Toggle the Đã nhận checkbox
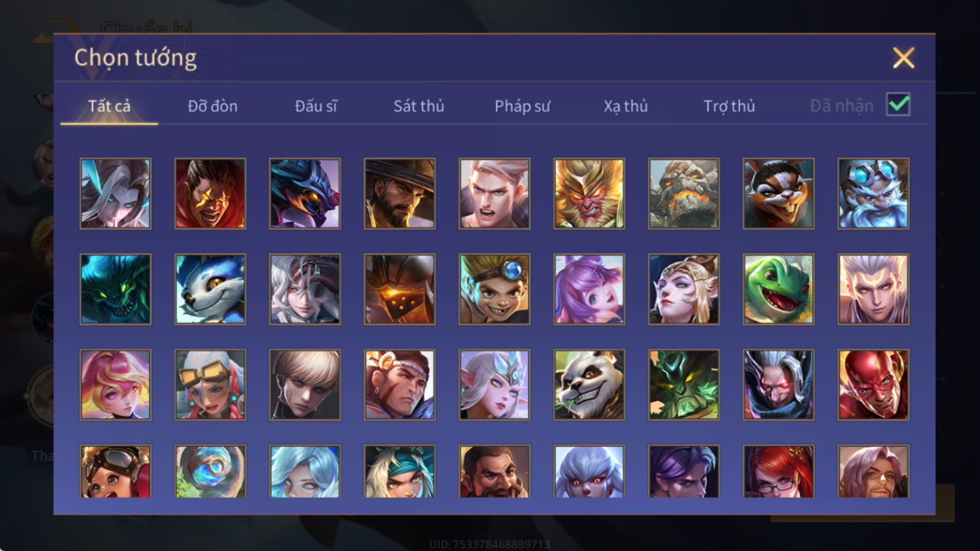 tap(898, 105)
